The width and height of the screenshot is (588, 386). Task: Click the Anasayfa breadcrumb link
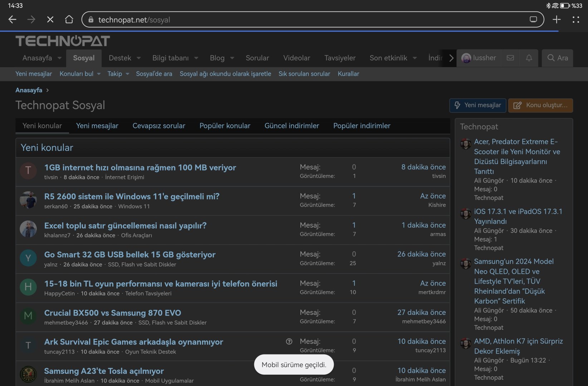coord(29,90)
